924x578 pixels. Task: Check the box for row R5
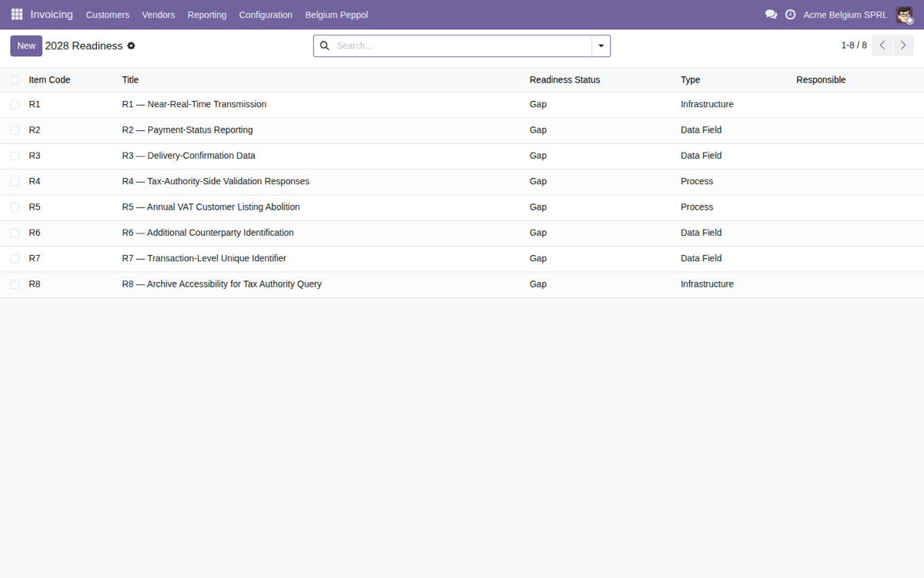coord(15,207)
